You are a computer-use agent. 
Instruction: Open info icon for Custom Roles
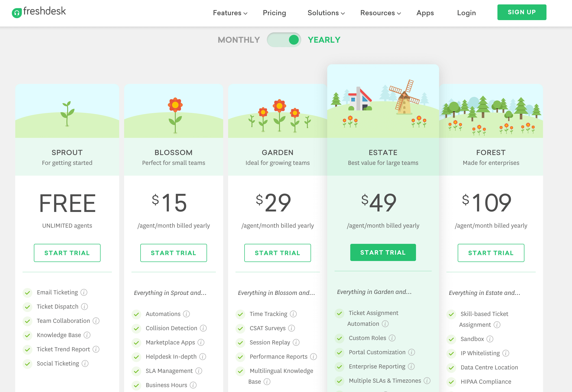[392, 338]
